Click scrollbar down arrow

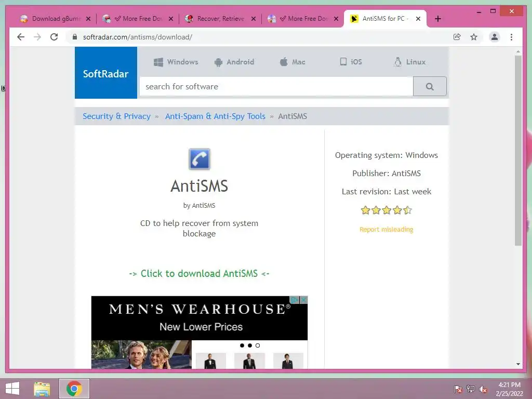tap(518, 364)
